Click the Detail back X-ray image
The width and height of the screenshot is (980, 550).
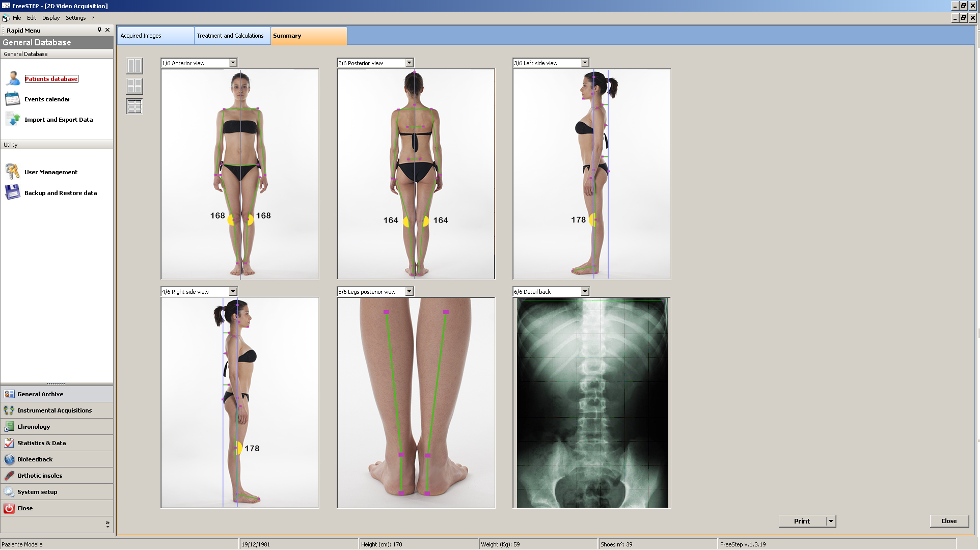592,402
